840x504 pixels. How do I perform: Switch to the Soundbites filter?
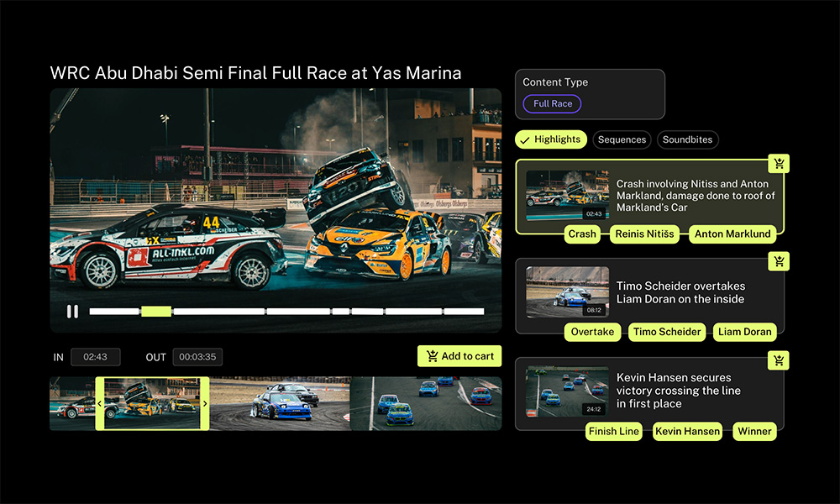pyautogui.click(x=687, y=139)
